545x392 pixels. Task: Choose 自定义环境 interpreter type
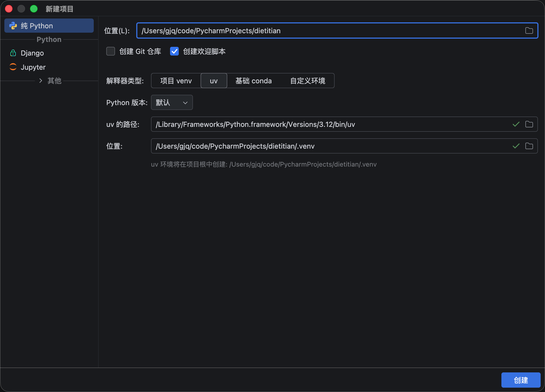pyautogui.click(x=308, y=81)
